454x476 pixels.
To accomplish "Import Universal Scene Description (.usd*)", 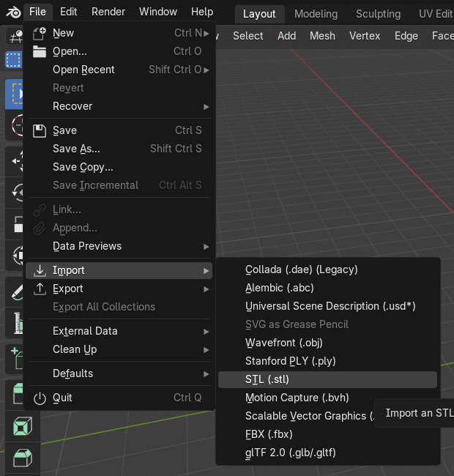I will click(328, 306).
